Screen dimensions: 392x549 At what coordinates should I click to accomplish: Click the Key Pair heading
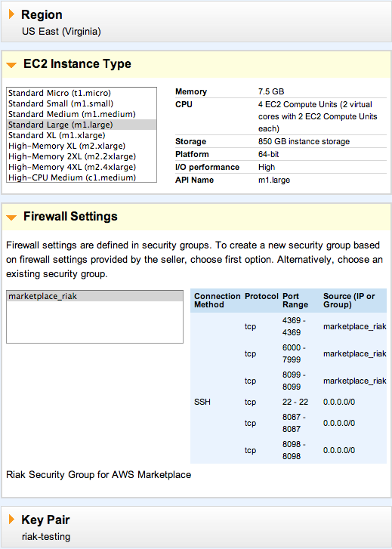(45, 520)
